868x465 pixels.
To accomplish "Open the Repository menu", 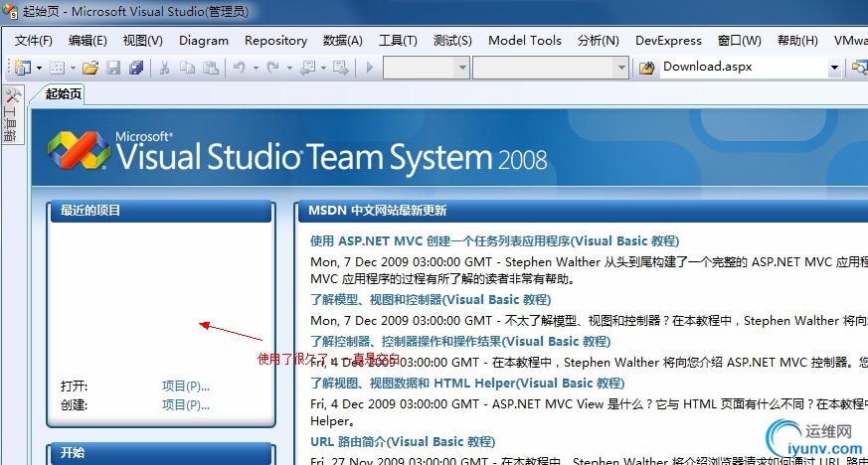I will click(275, 41).
